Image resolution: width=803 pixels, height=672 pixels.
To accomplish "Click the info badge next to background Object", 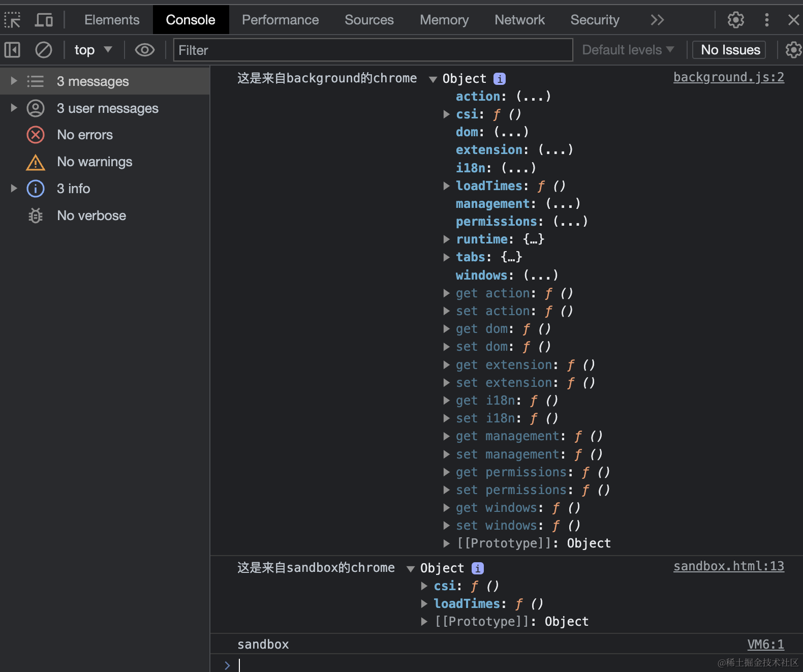I will coord(500,79).
